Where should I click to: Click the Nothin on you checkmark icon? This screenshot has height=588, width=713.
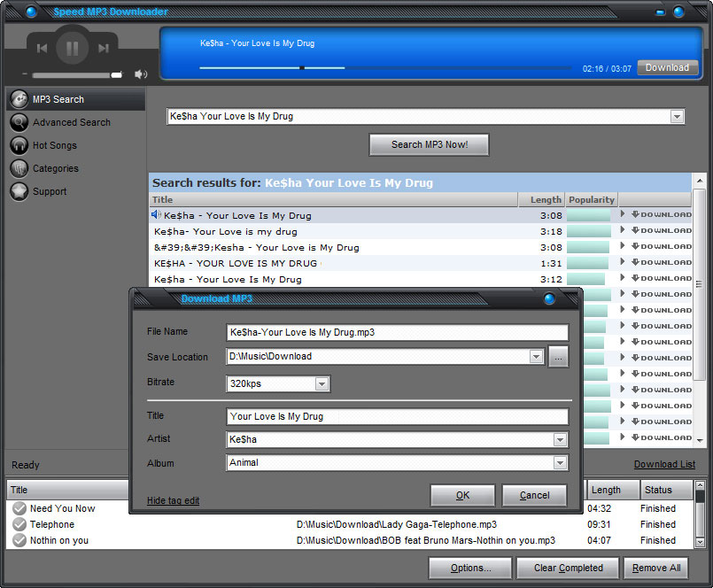19,540
